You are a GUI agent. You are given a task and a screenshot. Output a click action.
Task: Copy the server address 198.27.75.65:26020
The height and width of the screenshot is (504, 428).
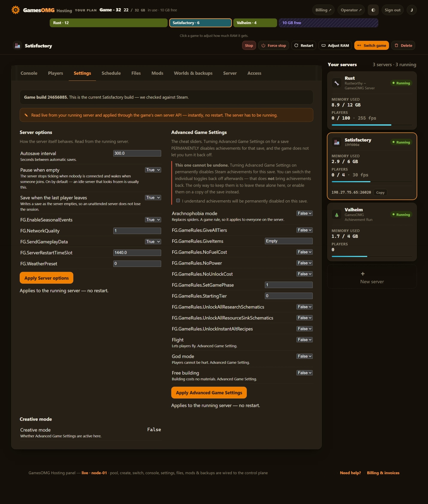tap(380, 193)
